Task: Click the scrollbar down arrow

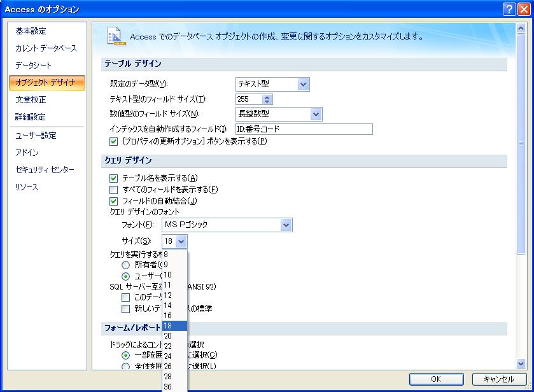Action: [x=521, y=364]
